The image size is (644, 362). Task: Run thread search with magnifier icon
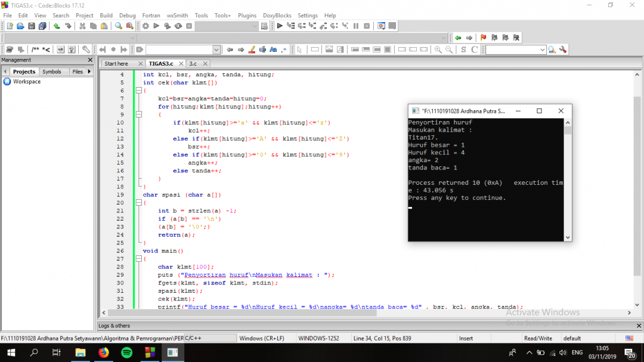552,49
